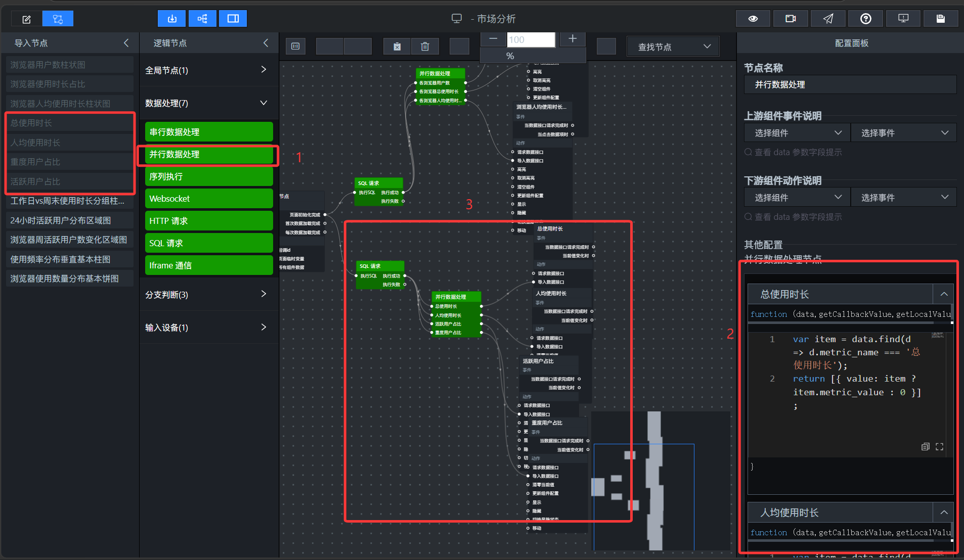This screenshot has height=560, width=964.
Task: Select the Iframe 通信 logic node
Action: pos(209,265)
